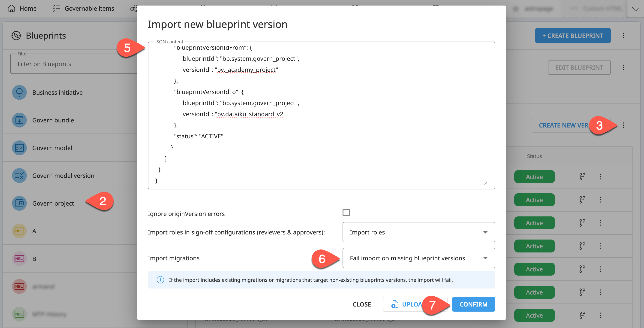Click the upload icon inside the UPLOAD button
The height and width of the screenshot is (328, 644).
pos(394,304)
